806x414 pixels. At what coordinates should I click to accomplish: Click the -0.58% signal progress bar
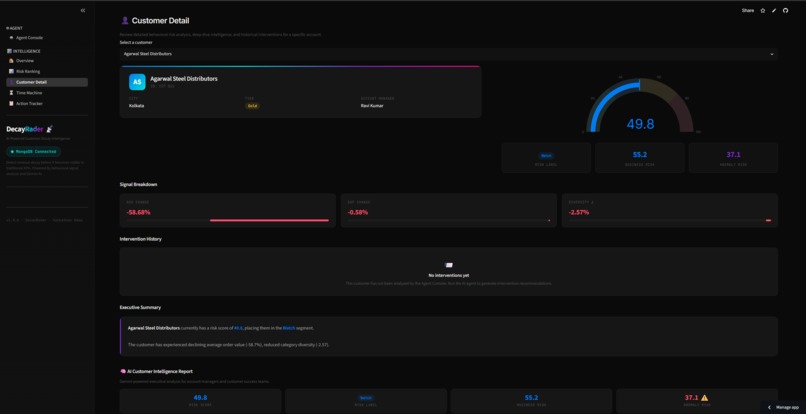449,220
